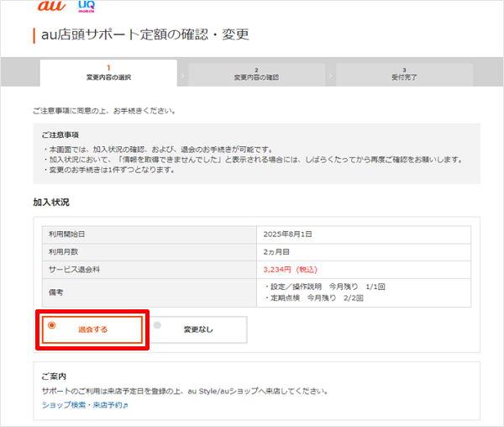Click the 変更なし button label
504x427 pixels.
click(198, 329)
